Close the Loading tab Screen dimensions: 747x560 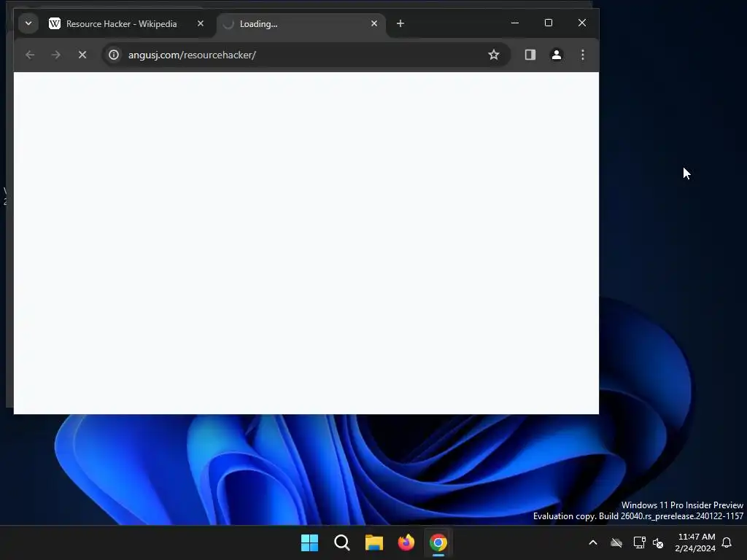pyautogui.click(x=374, y=23)
